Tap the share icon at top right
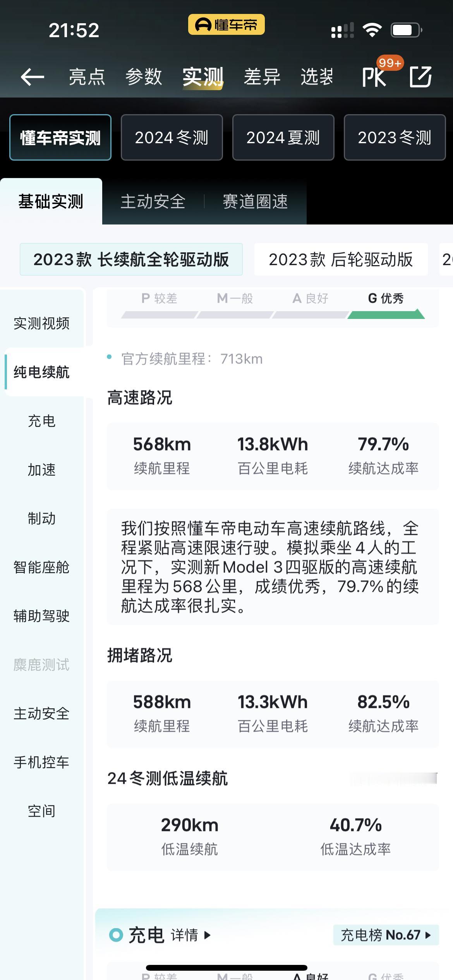The image size is (453, 980). tap(421, 77)
